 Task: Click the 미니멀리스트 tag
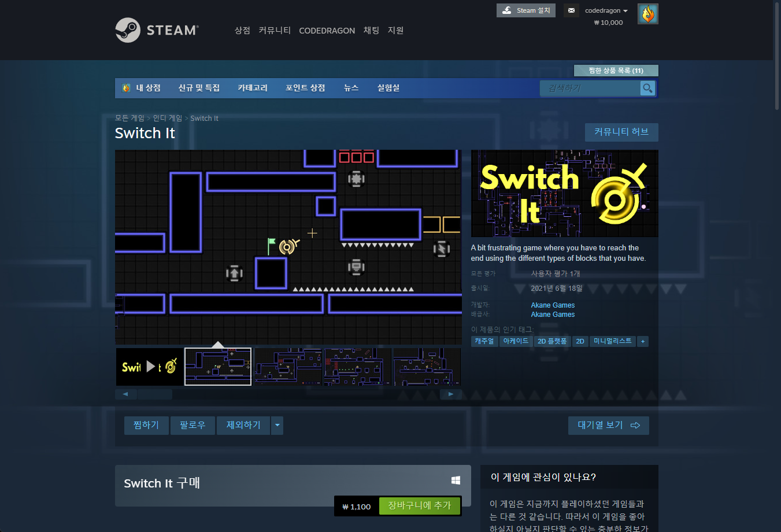pos(612,341)
